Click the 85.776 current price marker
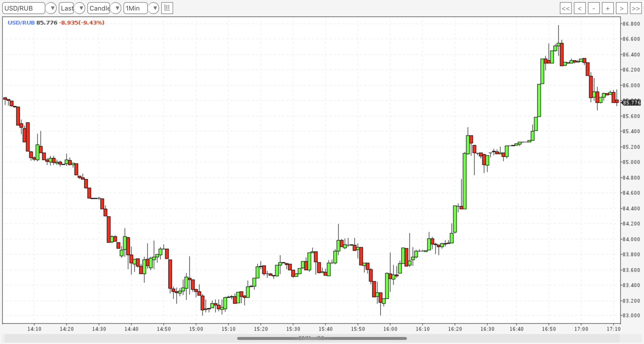Viewport: 644px width, 344px height. [x=632, y=103]
